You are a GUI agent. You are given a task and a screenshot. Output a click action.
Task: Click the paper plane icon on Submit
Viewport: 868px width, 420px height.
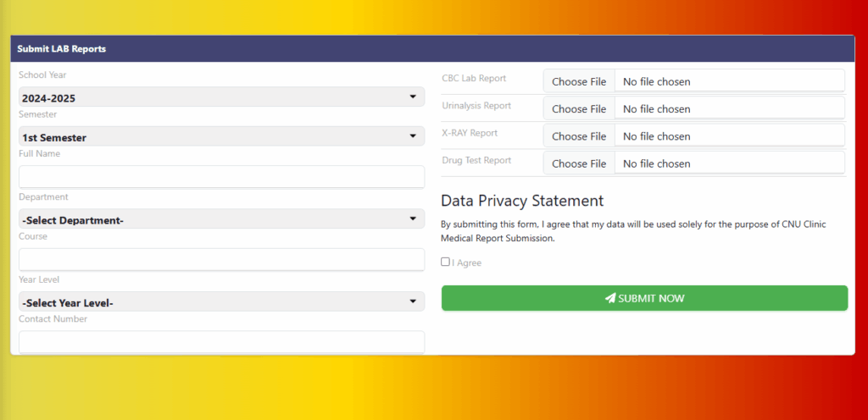pos(609,298)
